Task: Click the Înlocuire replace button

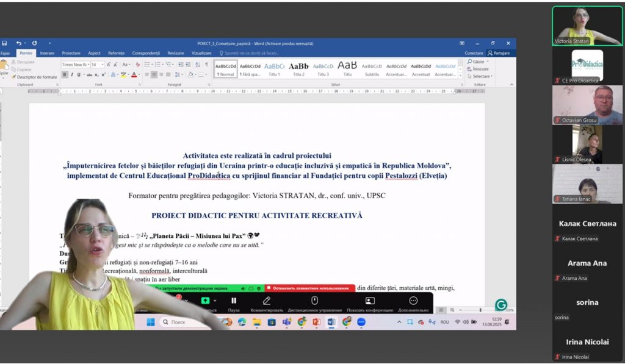Action: pyautogui.click(x=477, y=69)
